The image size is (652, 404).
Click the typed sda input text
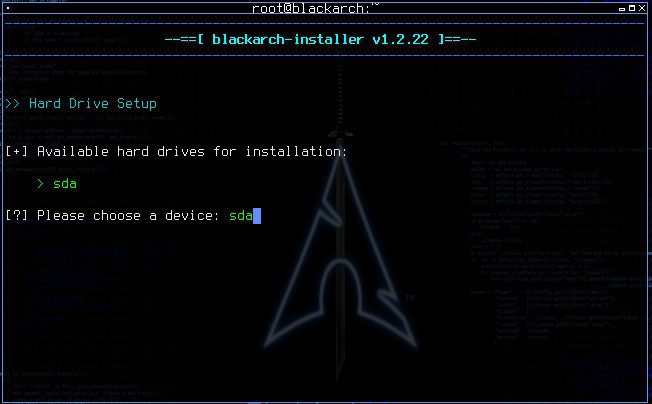[x=241, y=215]
